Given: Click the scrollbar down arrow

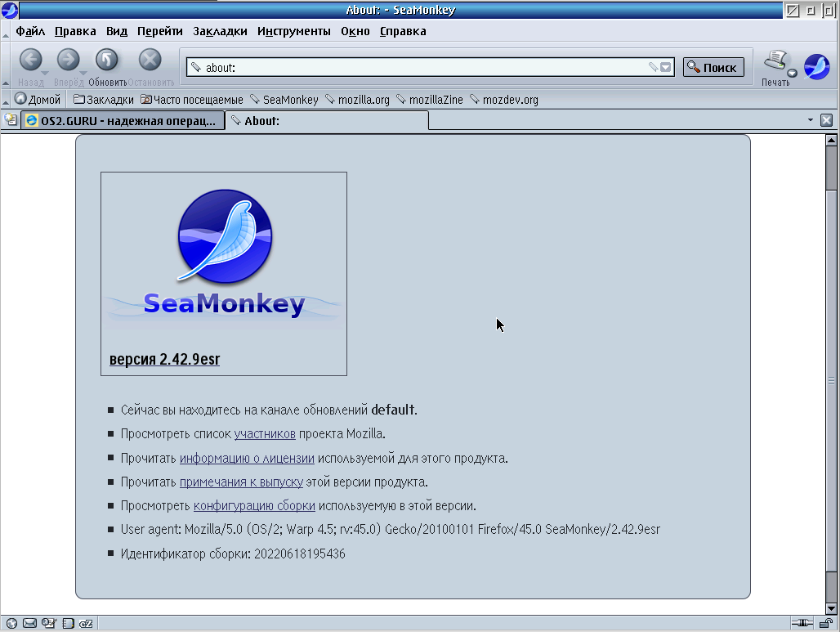Looking at the screenshot, I should click(x=832, y=608).
